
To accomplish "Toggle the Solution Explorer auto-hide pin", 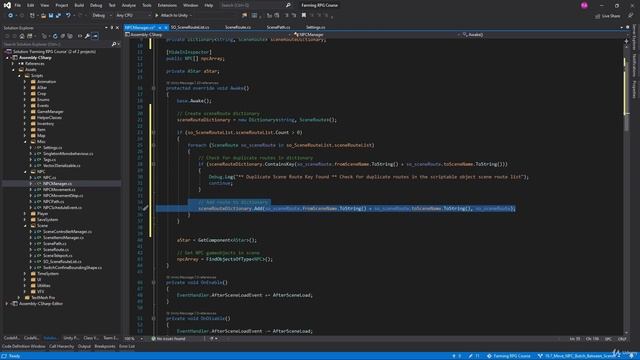I will (x=111, y=28).
